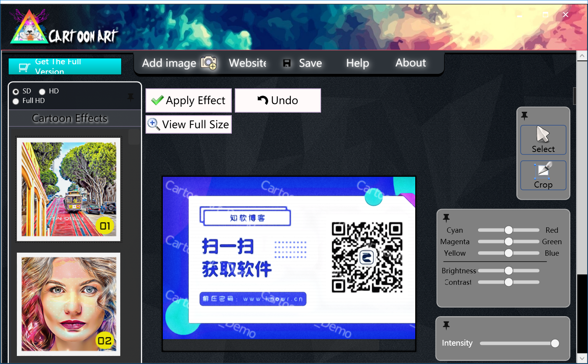Click the shopping cart icon
Viewport: 588px width, 364px height.
pyautogui.click(x=24, y=67)
